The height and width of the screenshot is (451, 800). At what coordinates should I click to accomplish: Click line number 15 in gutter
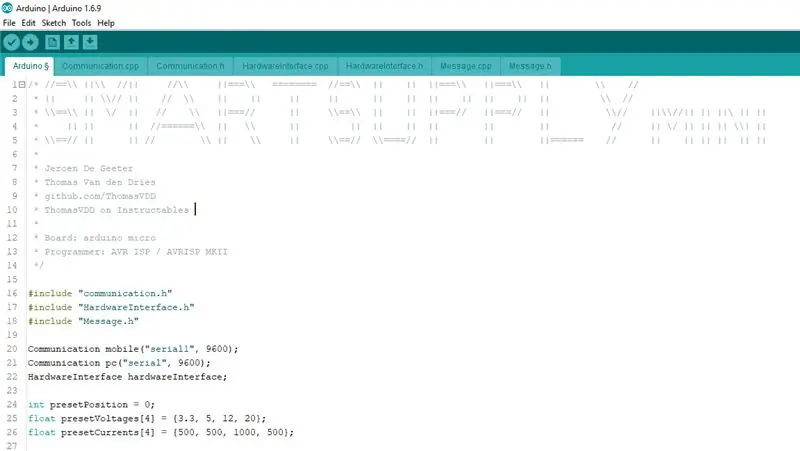(x=12, y=280)
